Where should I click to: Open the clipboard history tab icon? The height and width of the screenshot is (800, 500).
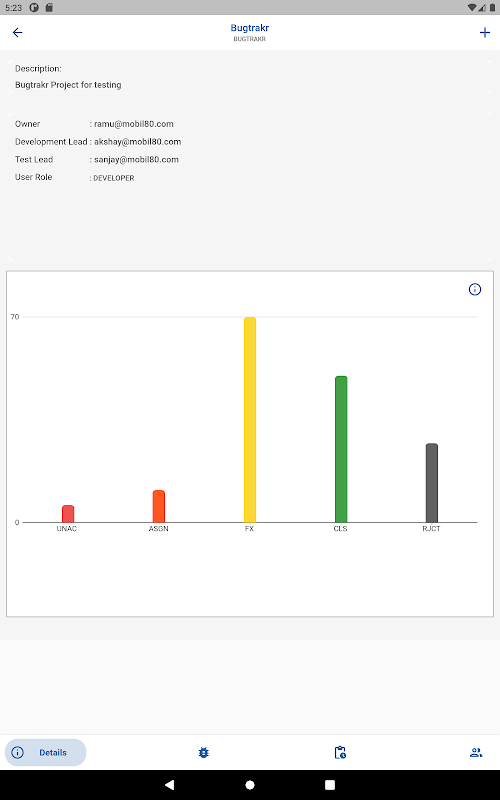340,753
